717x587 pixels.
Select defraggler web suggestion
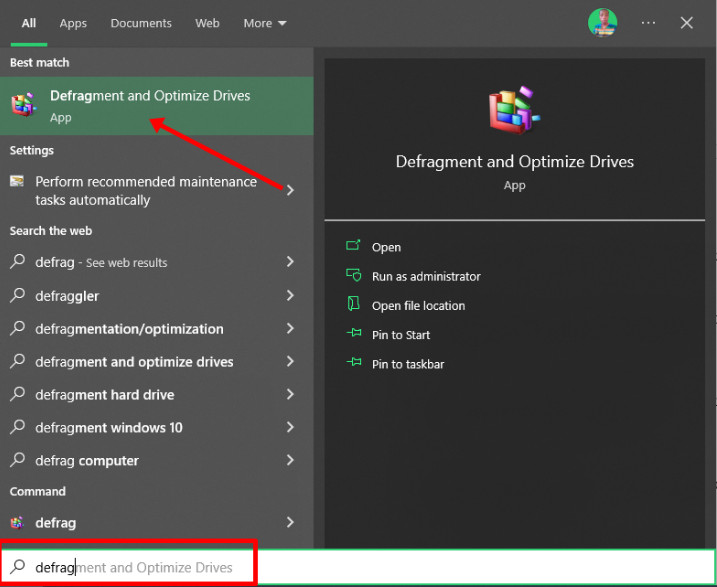(x=67, y=296)
